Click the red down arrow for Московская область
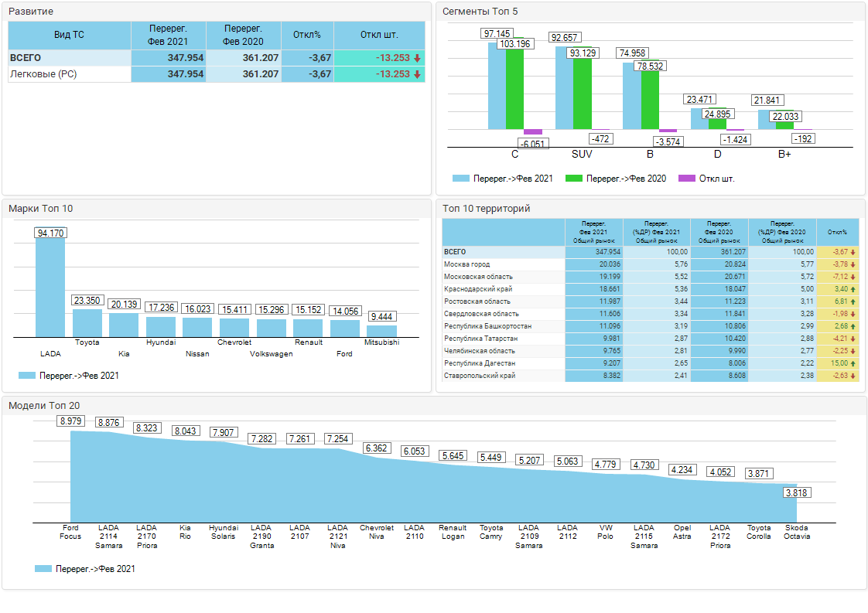 pyautogui.click(x=853, y=277)
